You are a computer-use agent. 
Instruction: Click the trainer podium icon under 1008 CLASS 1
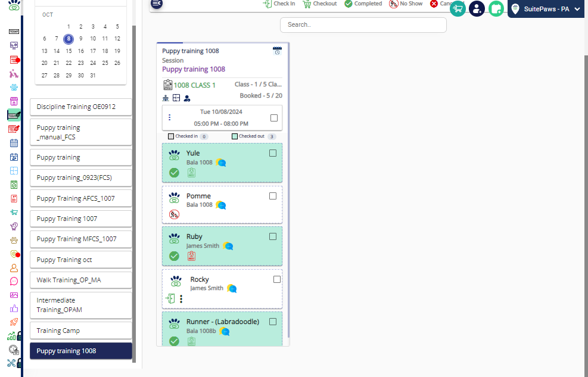click(166, 98)
